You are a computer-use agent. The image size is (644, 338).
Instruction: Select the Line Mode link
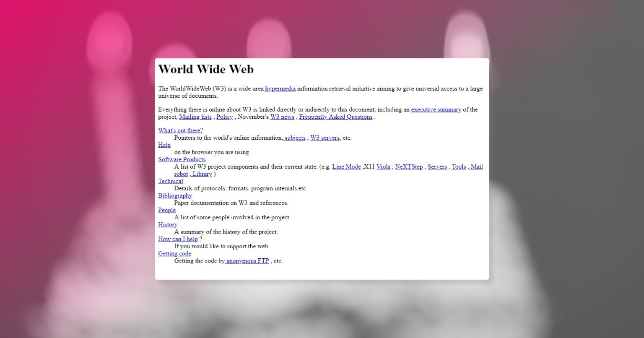click(x=346, y=166)
